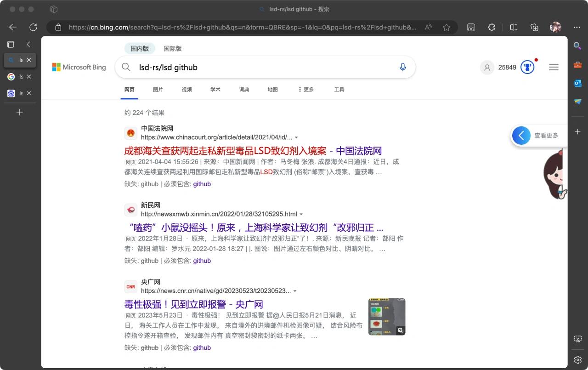This screenshot has width=588, height=370.
Task: Open the Bing hamburger settings menu
Action: point(554,67)
